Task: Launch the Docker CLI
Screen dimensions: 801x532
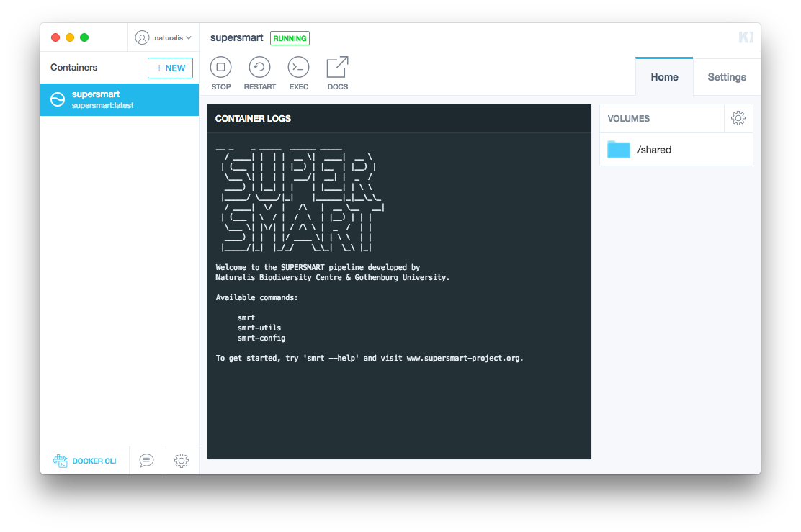Action: coord(85,461)
